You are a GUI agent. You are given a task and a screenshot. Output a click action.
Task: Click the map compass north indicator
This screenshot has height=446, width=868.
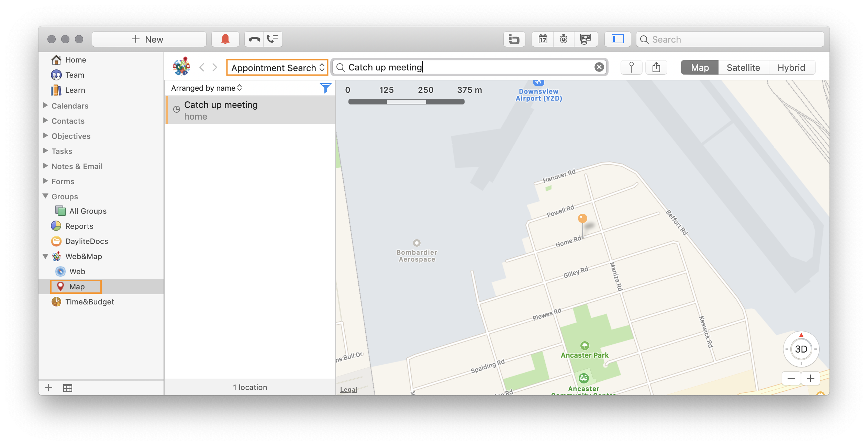coord(801,335)
